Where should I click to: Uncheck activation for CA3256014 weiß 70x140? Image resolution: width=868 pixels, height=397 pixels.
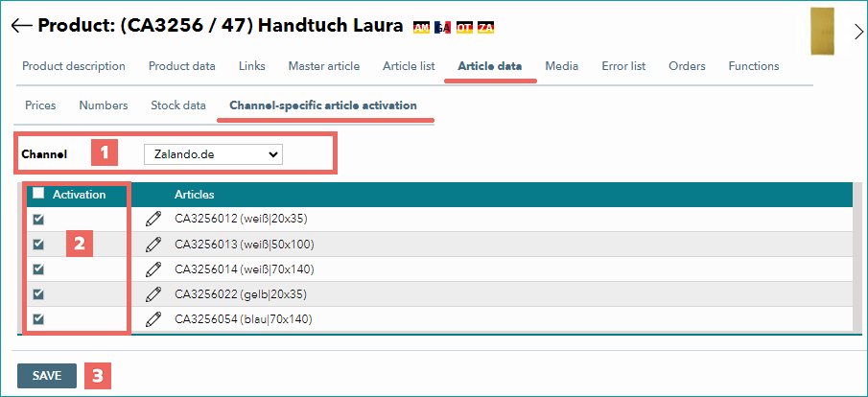[x=38, y=269]
